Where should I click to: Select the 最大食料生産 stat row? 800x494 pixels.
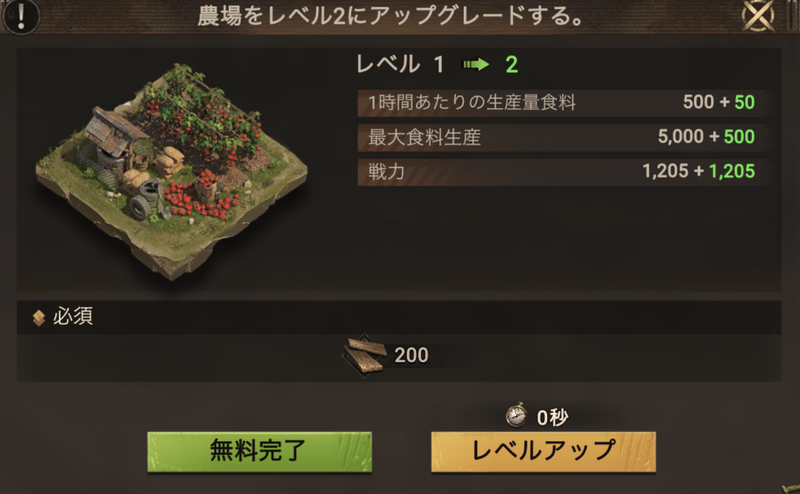(x=561, y=137)
